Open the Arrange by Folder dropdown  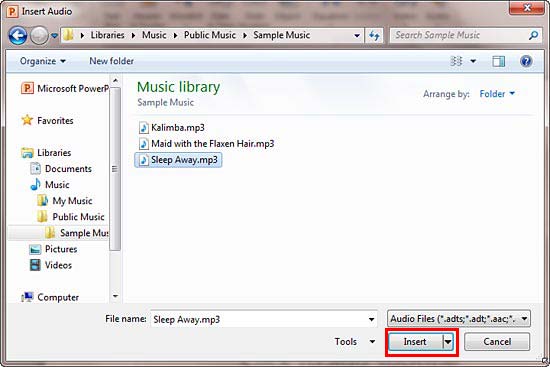point(497,94)
